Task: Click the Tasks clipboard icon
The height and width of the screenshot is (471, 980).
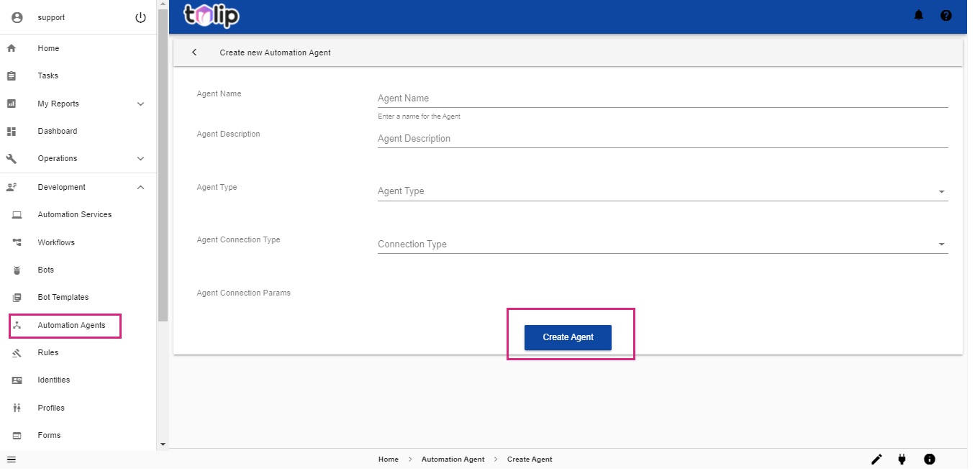Action: point(11,76)
